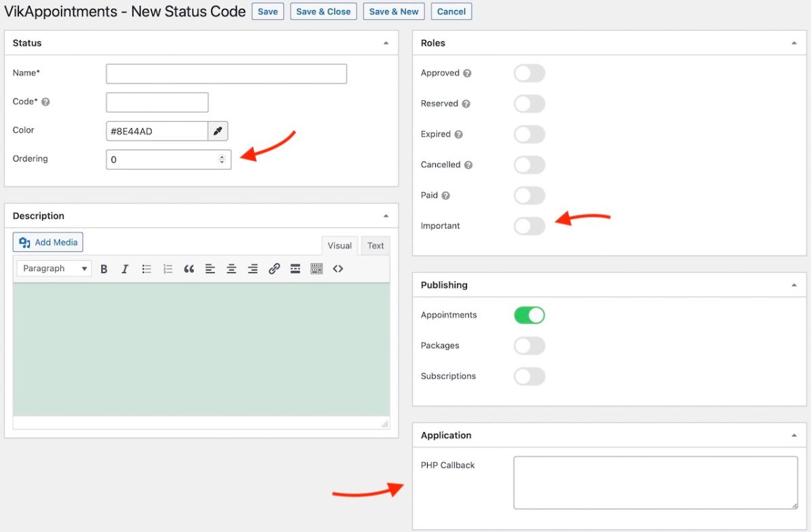Apply bold formatting in the editor toolbar
Viewport: 811px width, 532px height.
[104, 269]
